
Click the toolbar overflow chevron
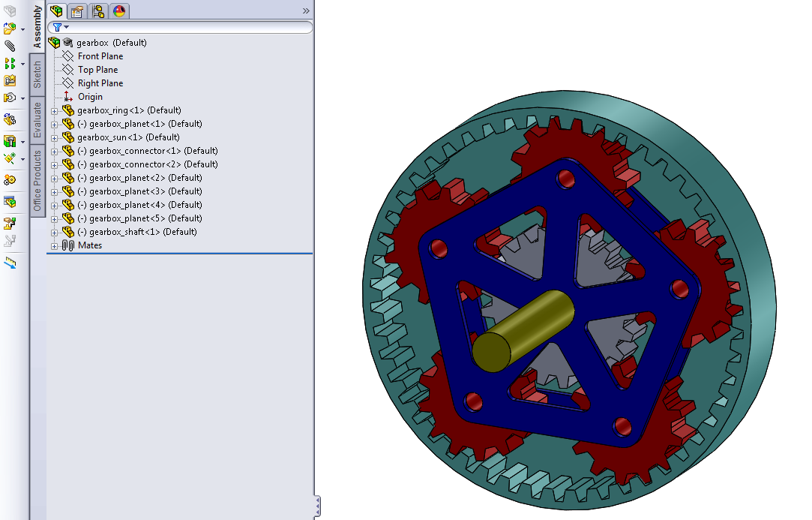pos(304,11)
